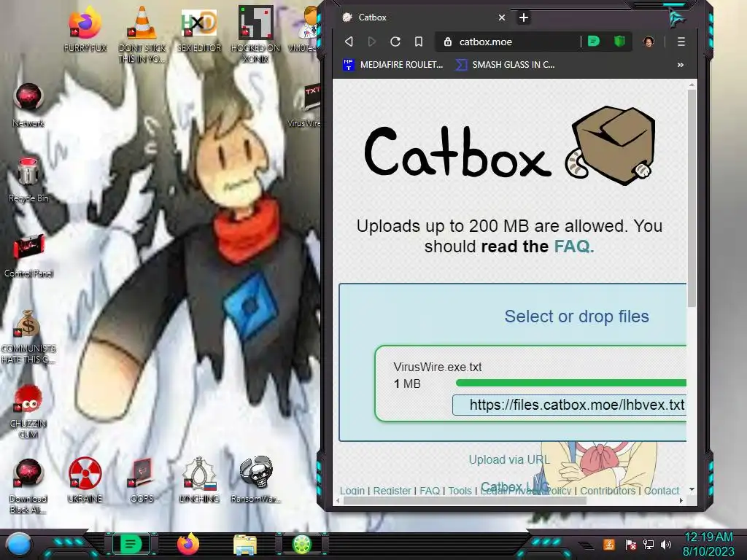Click the Upload via URL link
Screen dimensions: 747x560
pos(509,459)
